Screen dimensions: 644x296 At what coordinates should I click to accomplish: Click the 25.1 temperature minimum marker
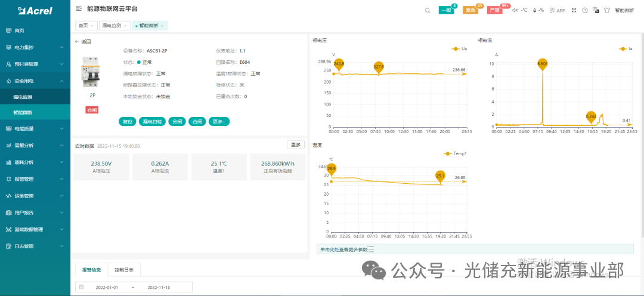440,177
